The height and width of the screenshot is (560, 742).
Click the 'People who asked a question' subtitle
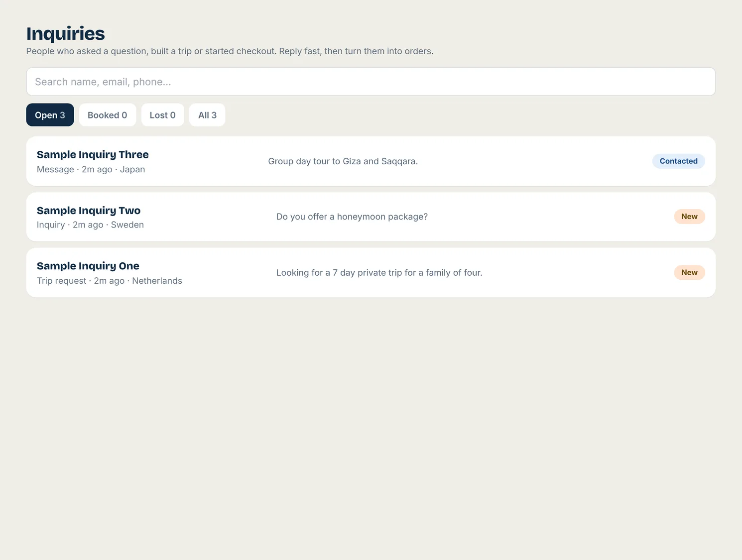click(230, 51)
